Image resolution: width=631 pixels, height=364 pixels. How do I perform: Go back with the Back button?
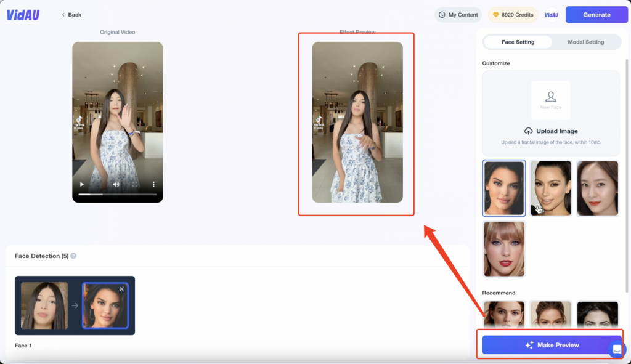point(71,15)
